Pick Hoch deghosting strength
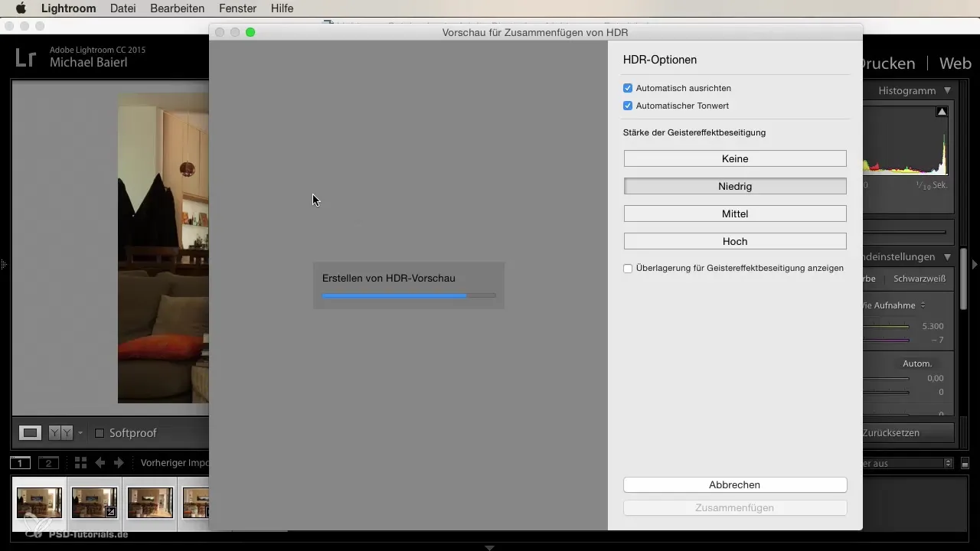The image size is (980, 551). (735, 241)
